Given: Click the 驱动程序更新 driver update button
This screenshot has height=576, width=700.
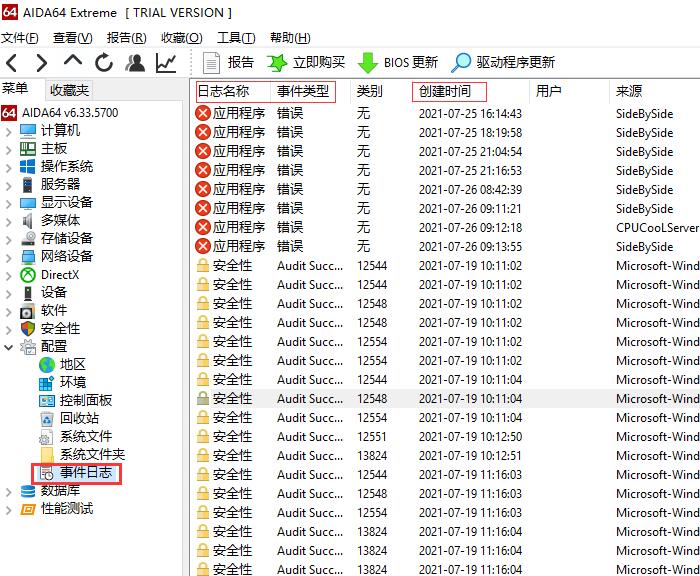Looking at the screenshot, I should [503, 63].
